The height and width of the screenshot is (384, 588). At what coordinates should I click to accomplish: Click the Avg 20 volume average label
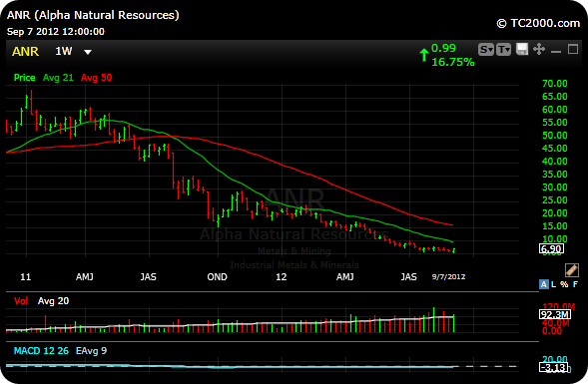coord(53,301)
